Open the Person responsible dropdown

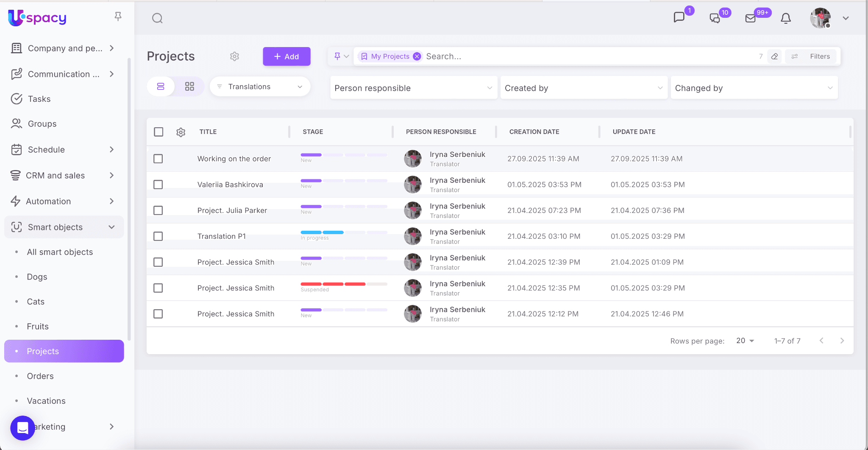(413, 88)
